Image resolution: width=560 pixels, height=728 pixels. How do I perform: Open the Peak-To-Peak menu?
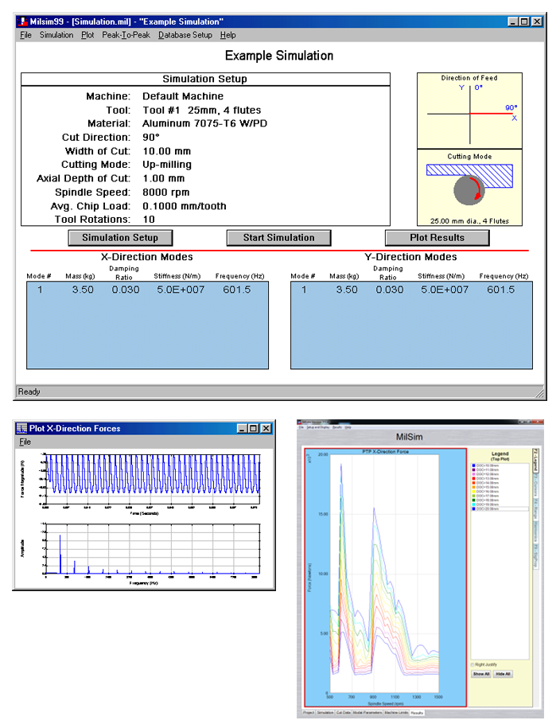(126, 35)
